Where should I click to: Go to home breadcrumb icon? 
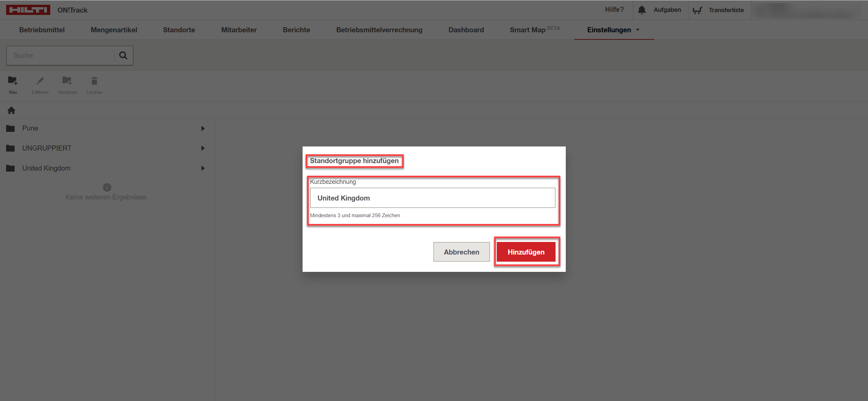click(11, 110)
